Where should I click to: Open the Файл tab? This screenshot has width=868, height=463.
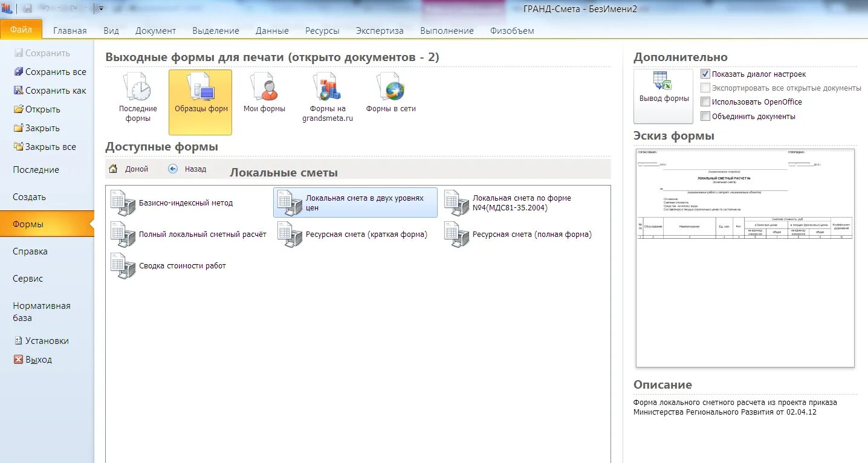[x=21, y=29]
